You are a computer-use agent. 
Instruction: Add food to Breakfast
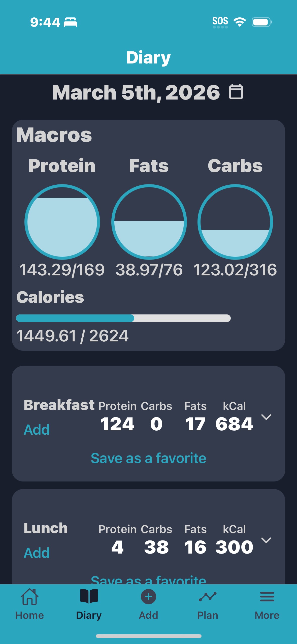[x=37, y=430]
